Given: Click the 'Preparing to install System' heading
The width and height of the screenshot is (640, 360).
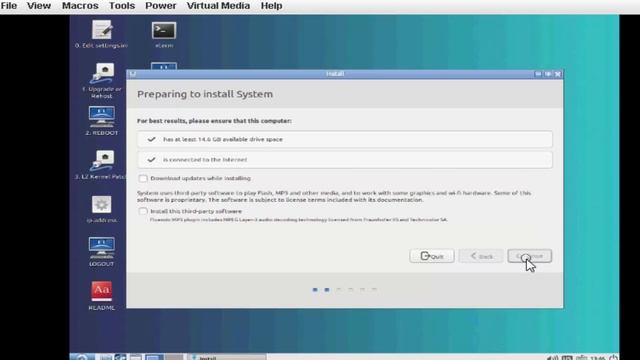Looking at the screenshot, I should click(x=205, y=94).
